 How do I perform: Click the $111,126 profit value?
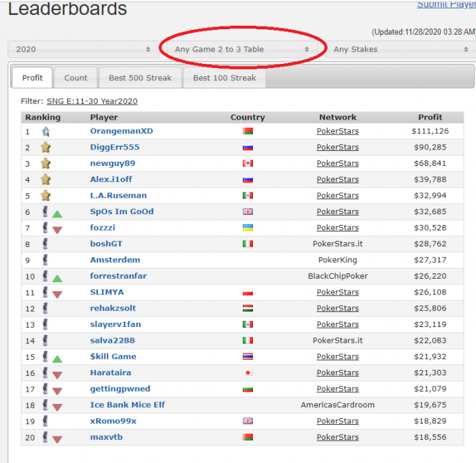(430, 131)
